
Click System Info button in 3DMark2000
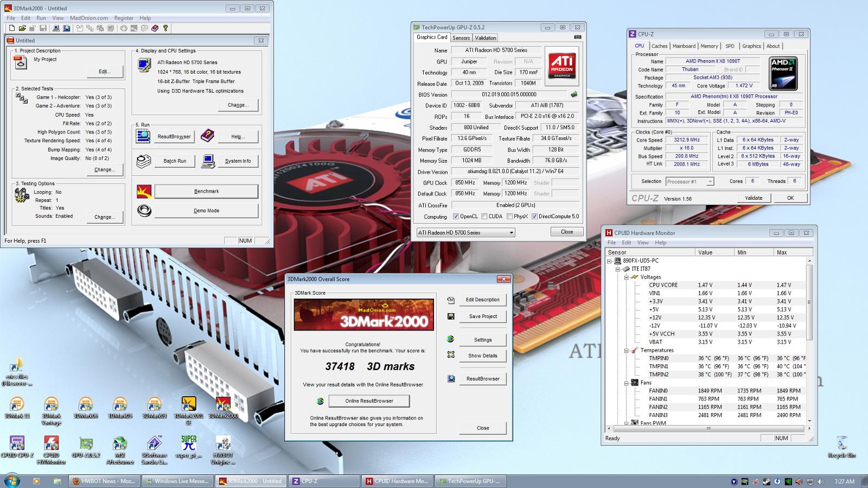pos(238,161)
